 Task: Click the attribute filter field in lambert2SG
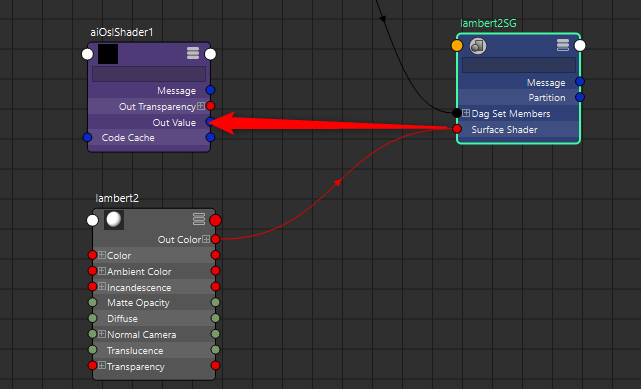519,65
